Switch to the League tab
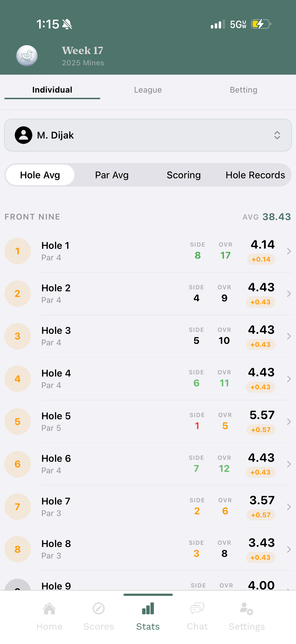The image size is (296, 644). tap(148, 90)
